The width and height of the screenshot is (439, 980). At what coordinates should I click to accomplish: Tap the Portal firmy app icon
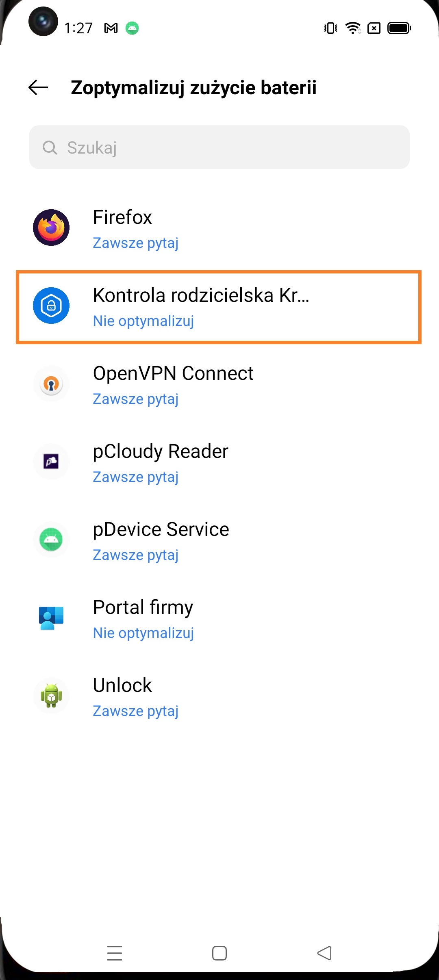(x=51, y=618)
